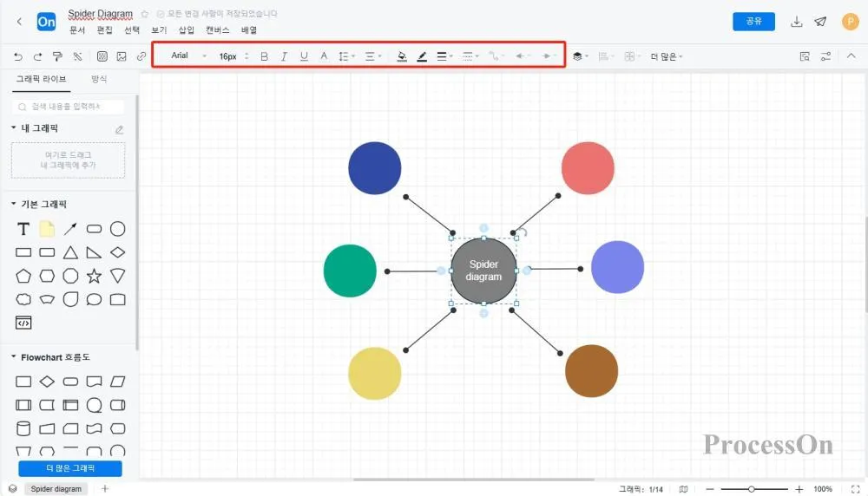
Task: Star the Spider Diagram document as favorite
Action: click(144, 14)
